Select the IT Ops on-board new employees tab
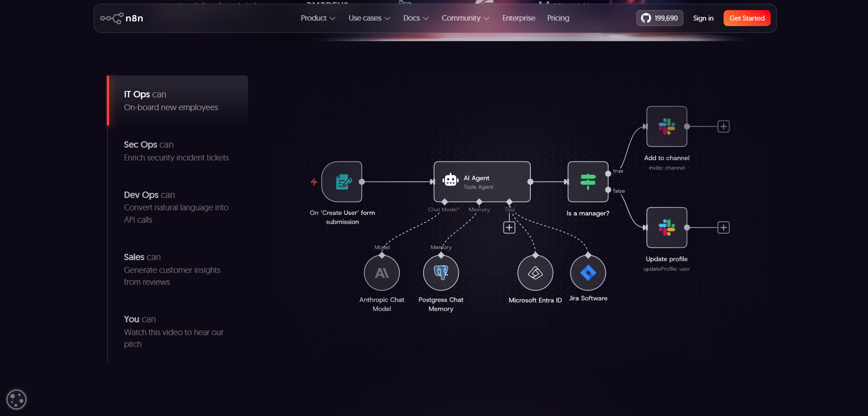Viewport: 868px width, 416px height. [178, 101]
